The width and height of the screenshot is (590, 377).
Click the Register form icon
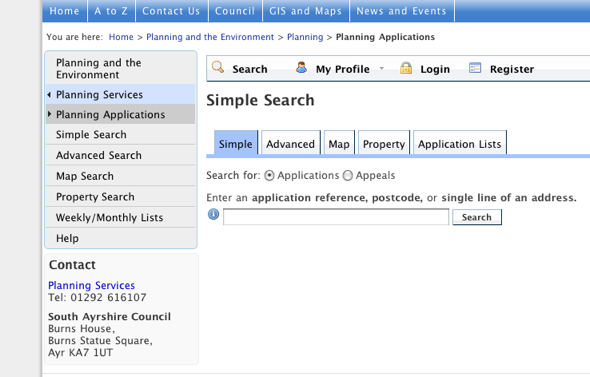point(475,68)
